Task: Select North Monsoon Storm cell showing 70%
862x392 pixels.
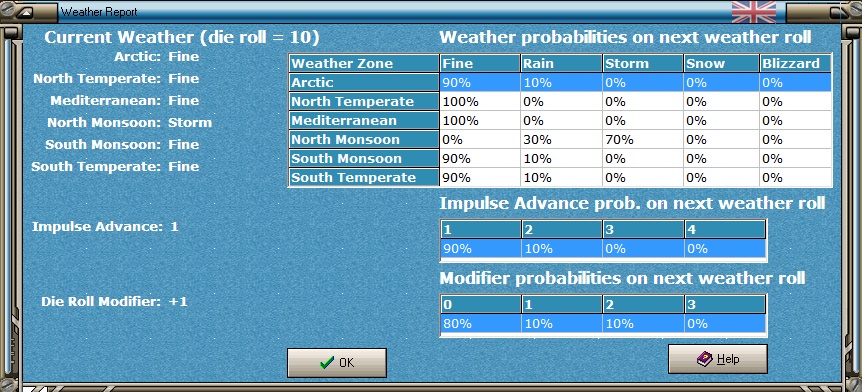Action: tap(643, 139)
